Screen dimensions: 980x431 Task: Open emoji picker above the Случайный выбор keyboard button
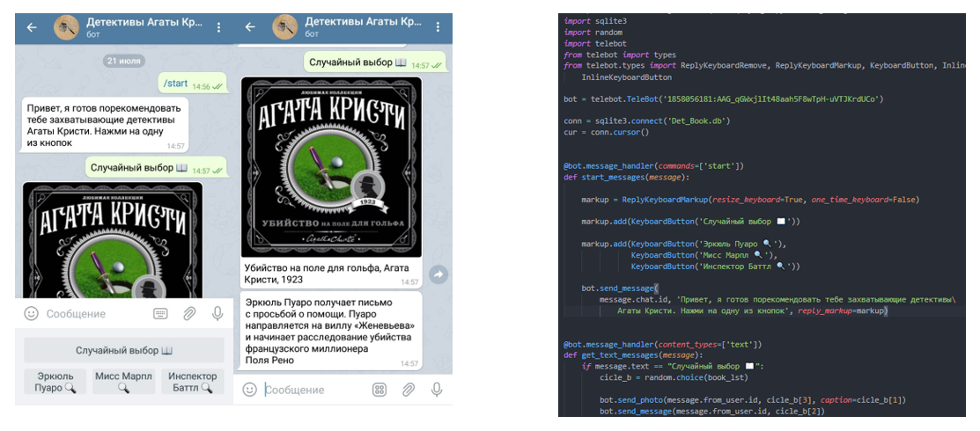(x=31, y=313)
